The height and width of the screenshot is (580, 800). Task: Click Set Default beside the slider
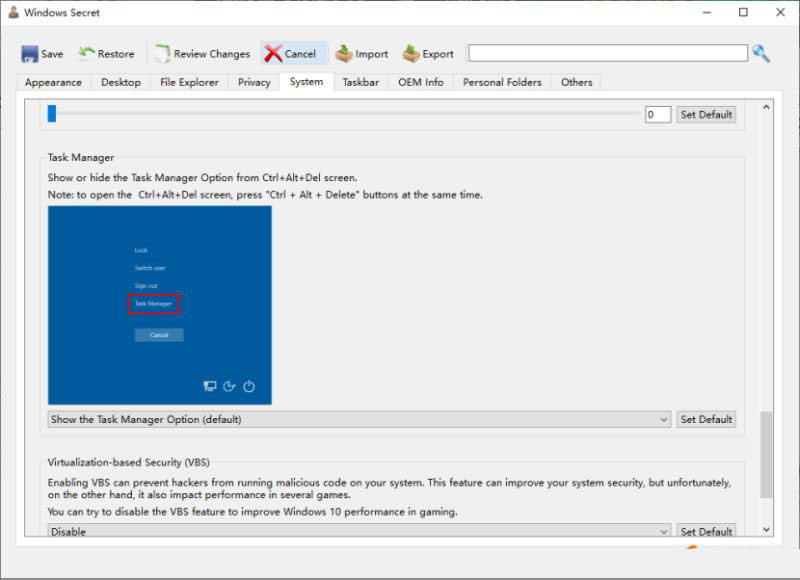click(706, 114)
